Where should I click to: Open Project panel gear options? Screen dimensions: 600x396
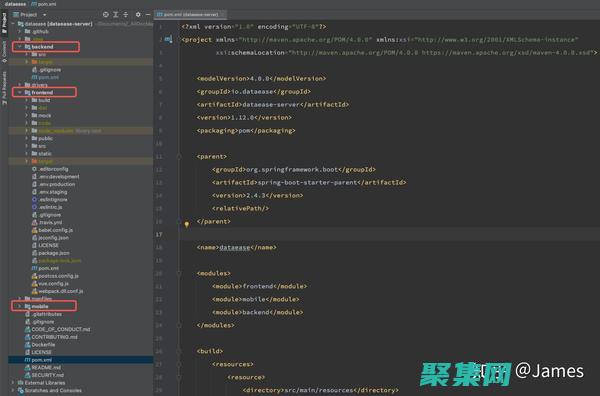pos(138,15)
